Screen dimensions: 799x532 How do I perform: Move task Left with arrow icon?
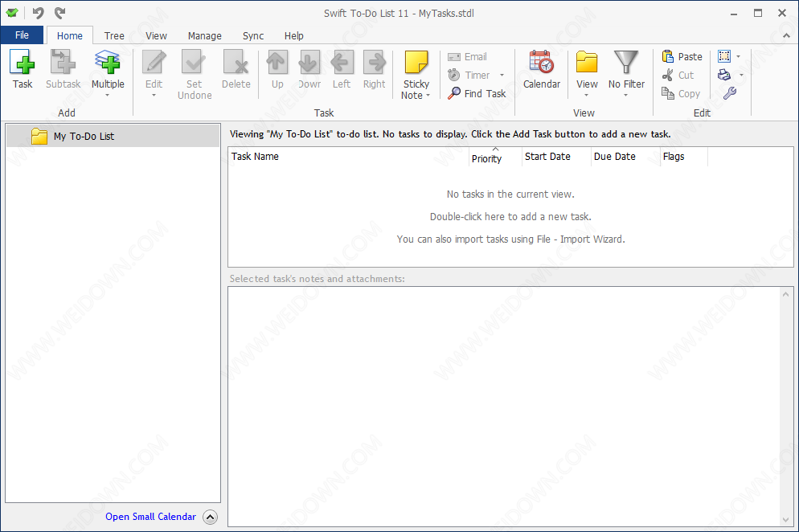(x=342, y=62)
